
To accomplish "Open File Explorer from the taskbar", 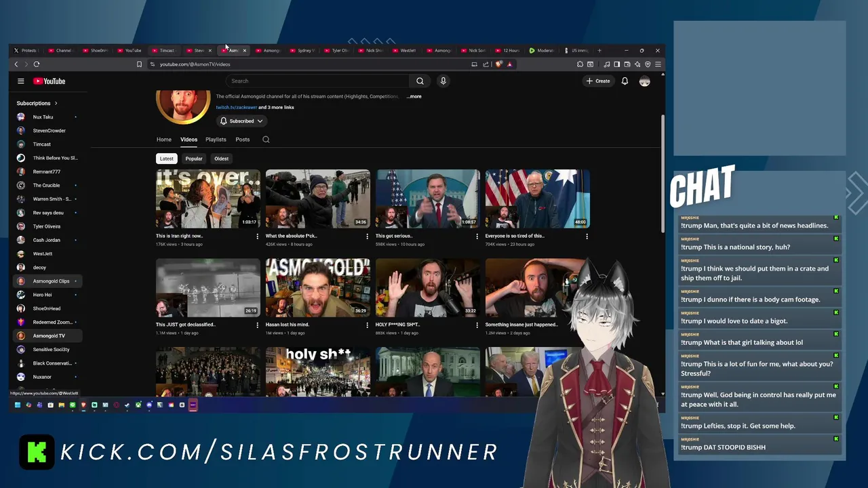I will click(x=62, y=405).
